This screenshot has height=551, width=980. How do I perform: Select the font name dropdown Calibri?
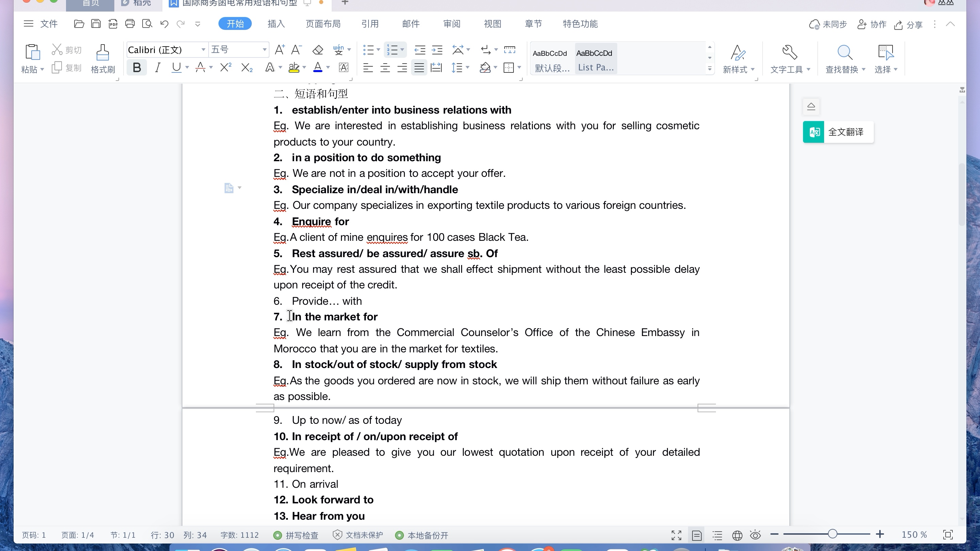(x=166, y=49)
